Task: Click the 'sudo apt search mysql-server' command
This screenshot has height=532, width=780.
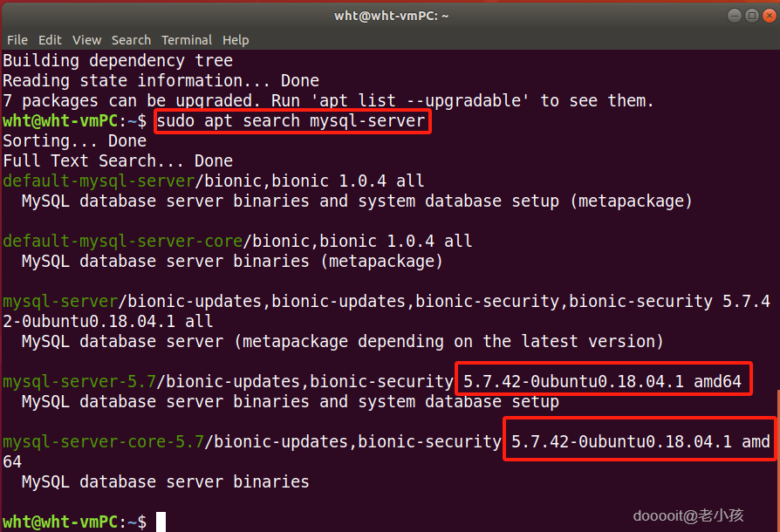Action: (x=292, y=121)
